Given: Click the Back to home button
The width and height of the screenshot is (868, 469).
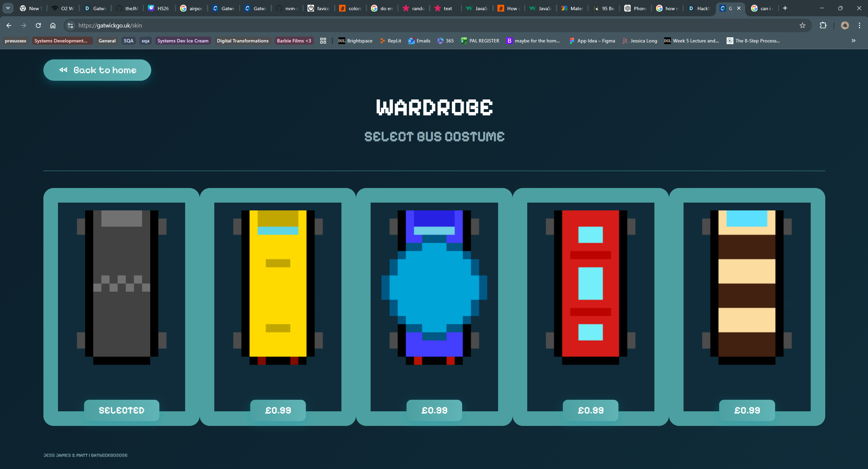Looking at the screenshot, I should (97, 70).
